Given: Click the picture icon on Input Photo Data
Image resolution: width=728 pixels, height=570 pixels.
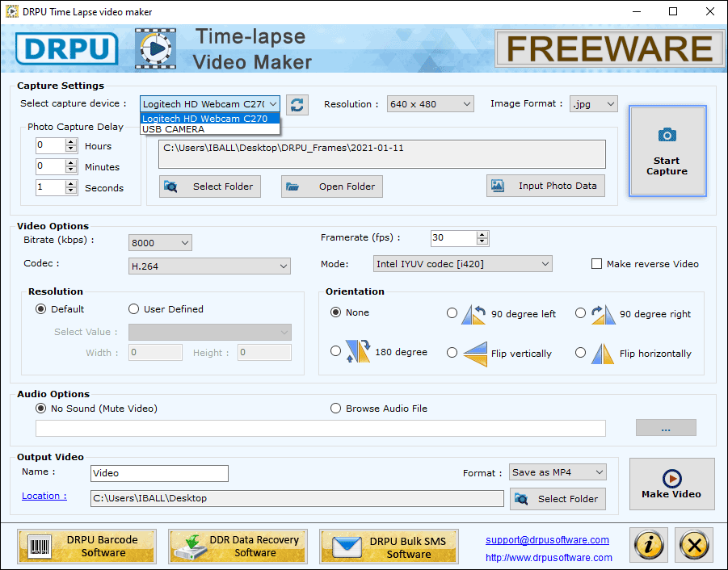Looking at the screenshot, I should pos(498,186).
